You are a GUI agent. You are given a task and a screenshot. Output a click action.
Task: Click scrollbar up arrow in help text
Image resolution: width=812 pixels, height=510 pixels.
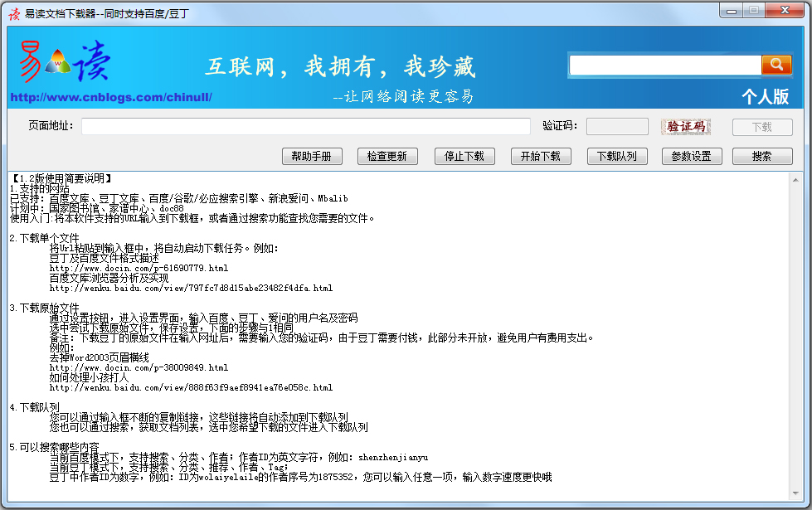click(797, 177)
